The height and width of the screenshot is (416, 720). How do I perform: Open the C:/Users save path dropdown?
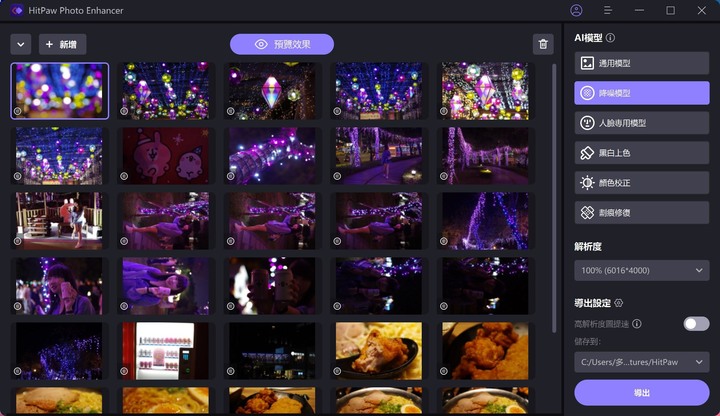click(641, 362)
